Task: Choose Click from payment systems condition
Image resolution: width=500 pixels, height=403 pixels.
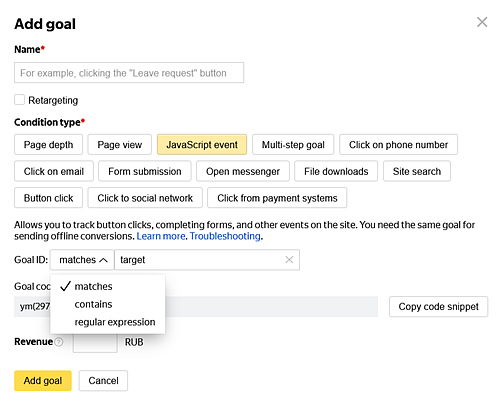Action: click(x=277, y=198)
